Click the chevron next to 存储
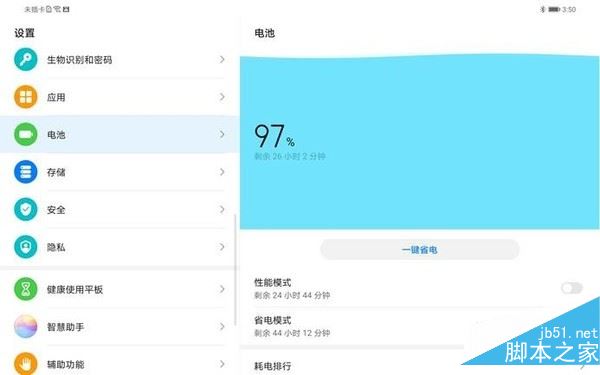The width and height of the screenshot is (600, 375). coord(222,172)
